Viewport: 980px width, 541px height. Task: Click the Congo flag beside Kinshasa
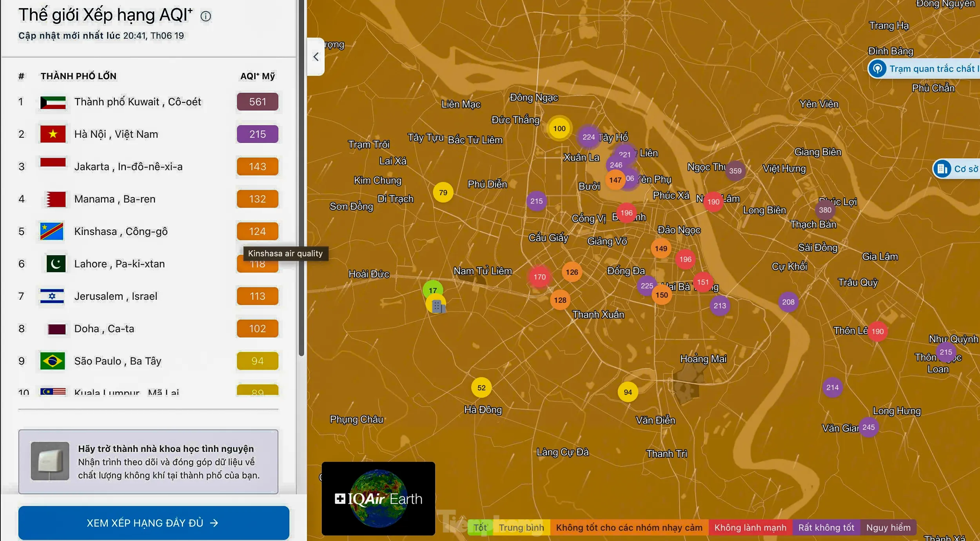coord(52,231)
